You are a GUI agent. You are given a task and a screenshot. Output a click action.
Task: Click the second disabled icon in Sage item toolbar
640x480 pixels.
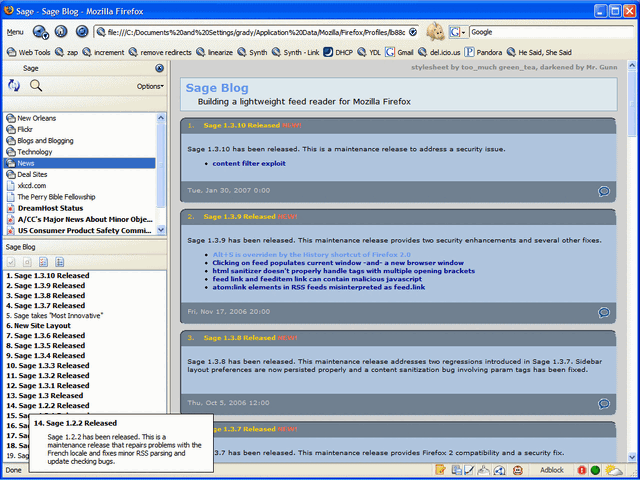point(27,262)
